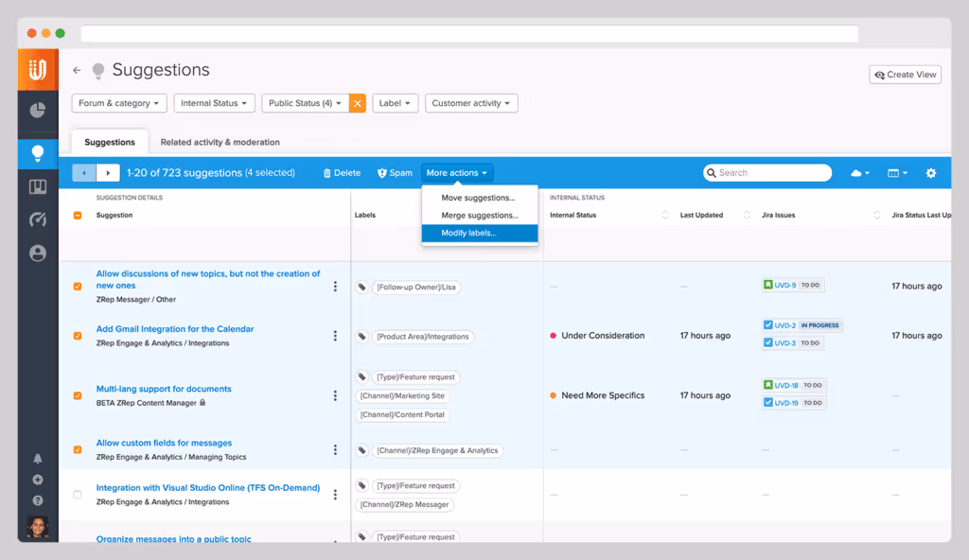Open Integration with Visual Studio Online link
The height and width of the screenshot is (560, 969).
click(207, 488)
